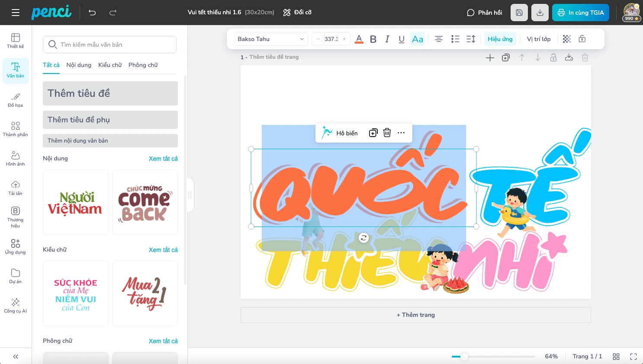This screenshot has width=643, height=364.
Task: Click Xem tất cả beside Kiểu chữ
Action: tap(163, 250)
